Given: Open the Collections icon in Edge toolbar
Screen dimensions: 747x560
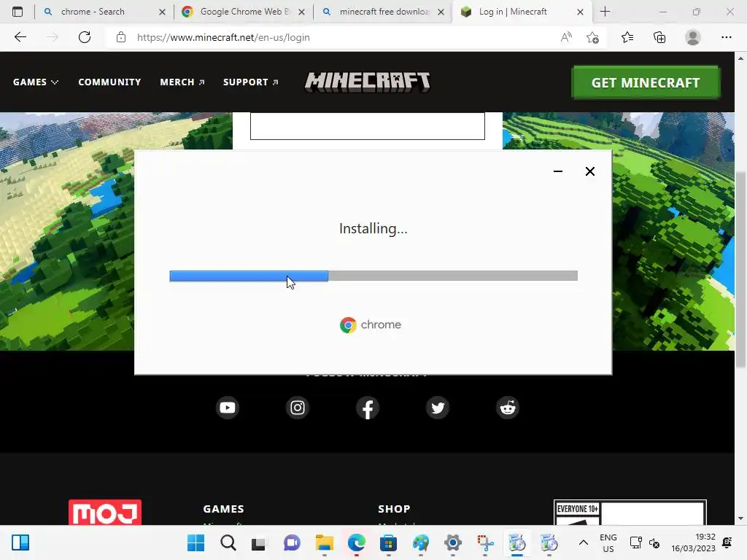Looking at the screenshot, I should pyautogui.click(x=659, y=37).
